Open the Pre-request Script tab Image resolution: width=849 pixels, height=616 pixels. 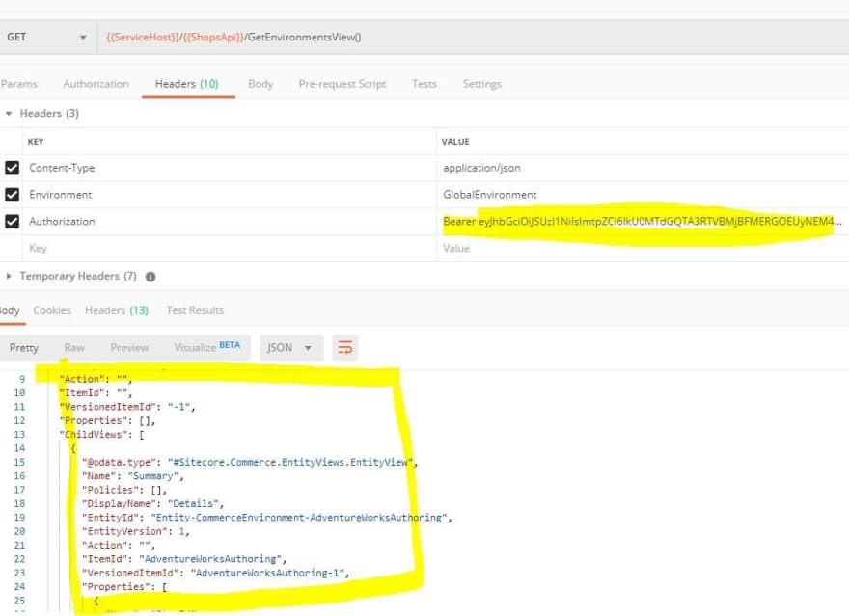(x=342, y=84)
